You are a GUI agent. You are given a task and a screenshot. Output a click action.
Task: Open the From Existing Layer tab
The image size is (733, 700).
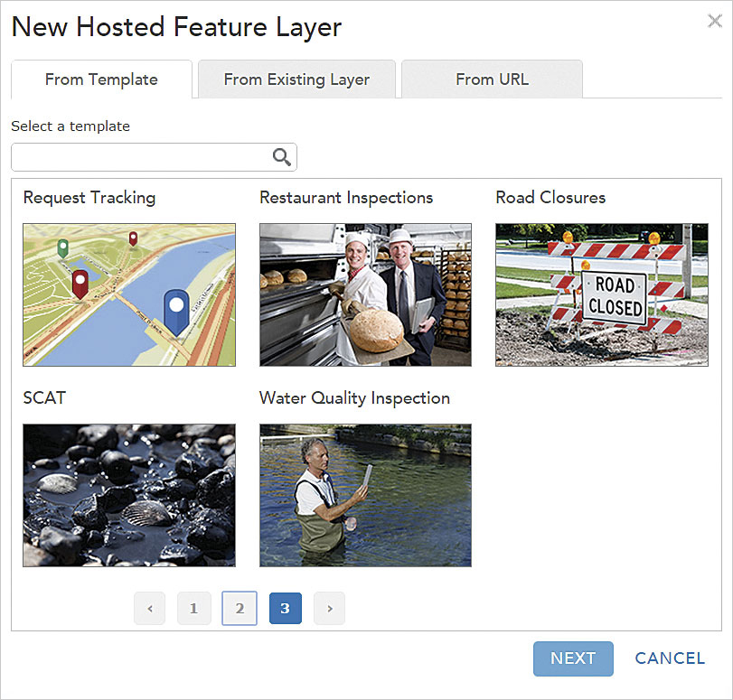pyautogui.click(x=296, y=79)
